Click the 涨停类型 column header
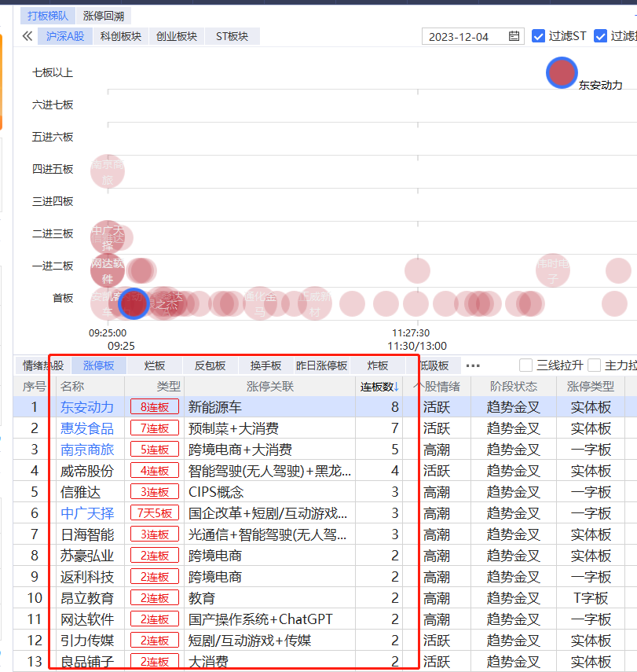The width and height of the screenshot is (637, 672). [591, 387]
